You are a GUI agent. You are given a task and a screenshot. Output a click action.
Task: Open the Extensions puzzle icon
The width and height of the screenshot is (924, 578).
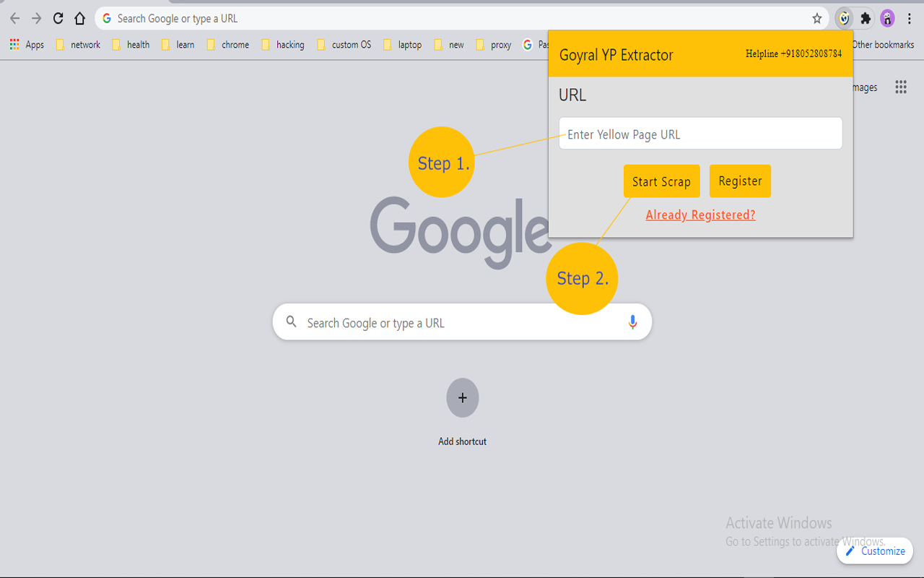[x=866, y=19]
